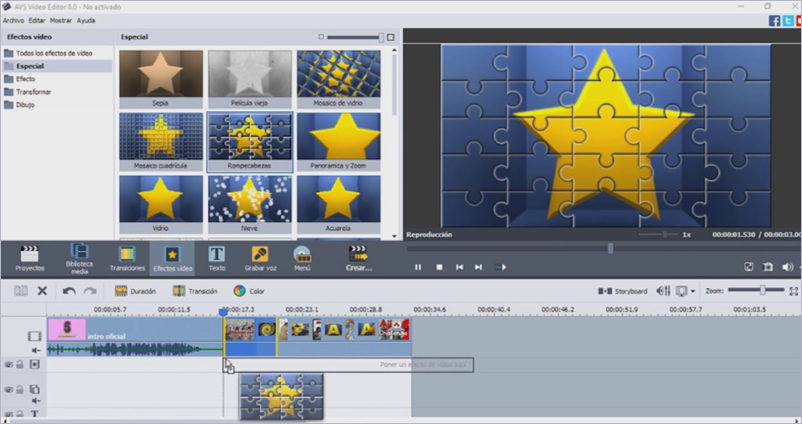Adjust the timeline Zoom slider
Screen dimensions: 802x424
pyautogui.click(x=762, y=290)
